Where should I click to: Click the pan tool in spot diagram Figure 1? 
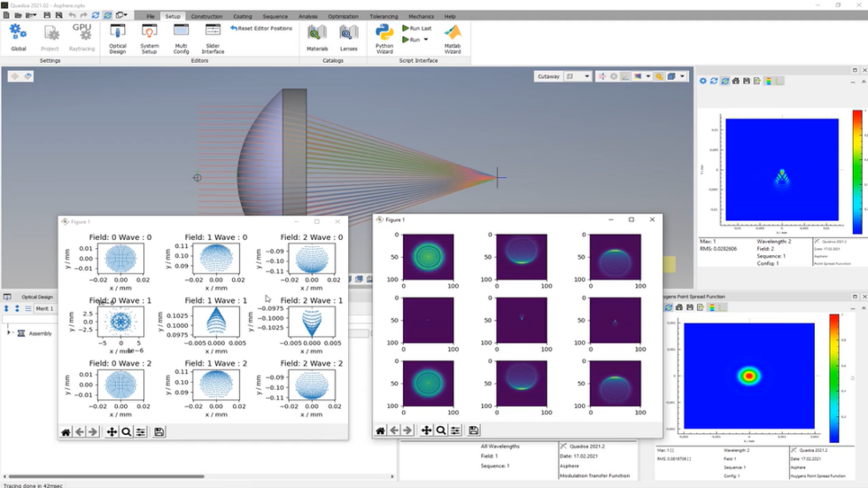pos(112,431)
